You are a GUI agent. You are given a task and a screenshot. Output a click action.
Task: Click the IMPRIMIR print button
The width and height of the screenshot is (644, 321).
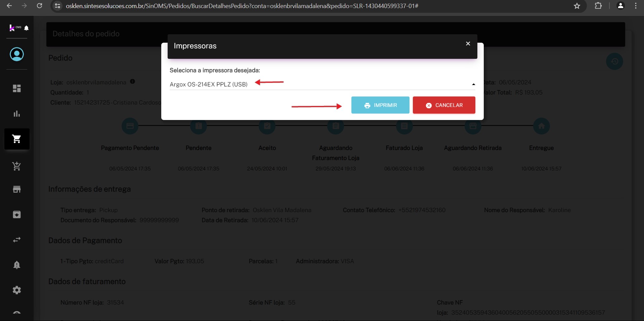(x=380, y=105)
